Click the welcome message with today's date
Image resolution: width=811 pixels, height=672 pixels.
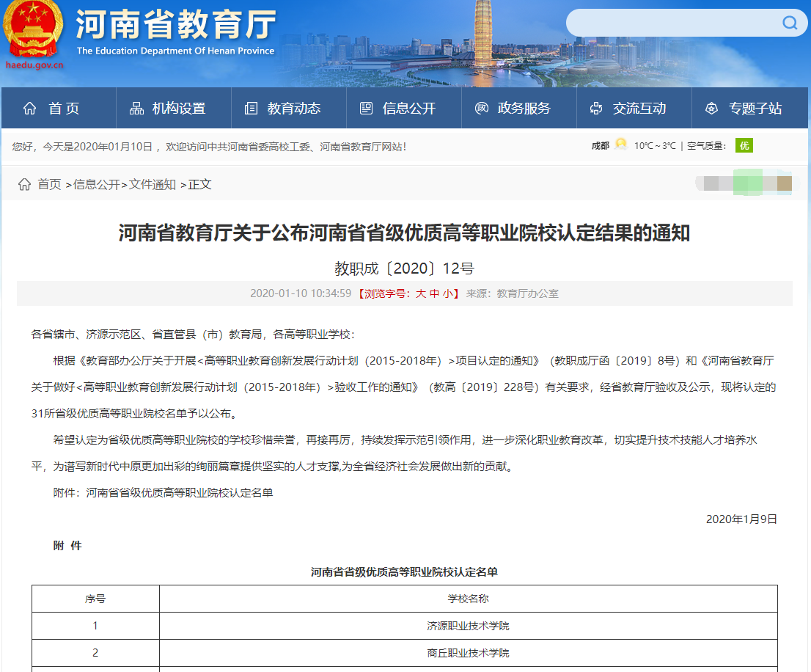(209, 147)
